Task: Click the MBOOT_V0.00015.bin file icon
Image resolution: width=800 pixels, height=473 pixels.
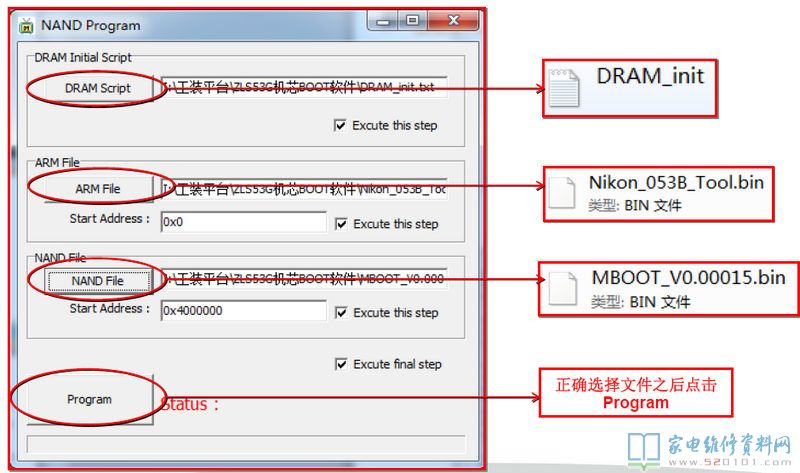Action: click(562, 290)
